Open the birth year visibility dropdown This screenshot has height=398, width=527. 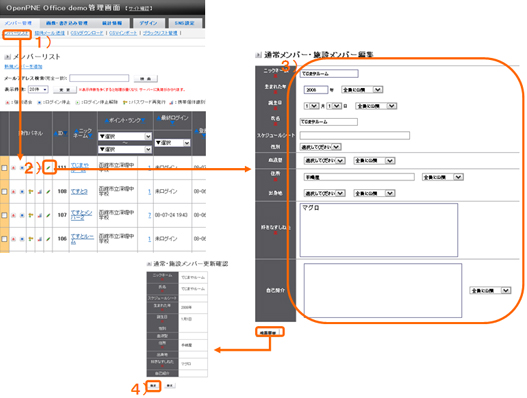click(362, 90)
